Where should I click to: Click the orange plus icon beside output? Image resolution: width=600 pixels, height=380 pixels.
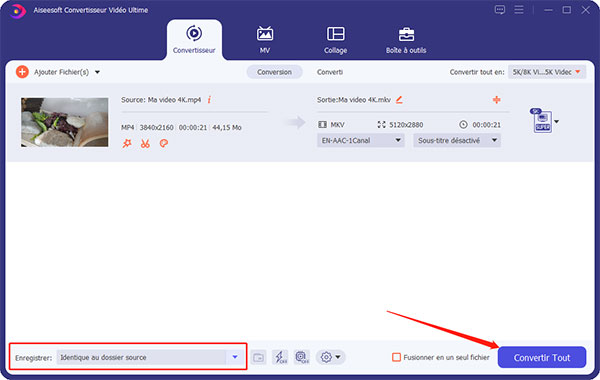point(496,100)
